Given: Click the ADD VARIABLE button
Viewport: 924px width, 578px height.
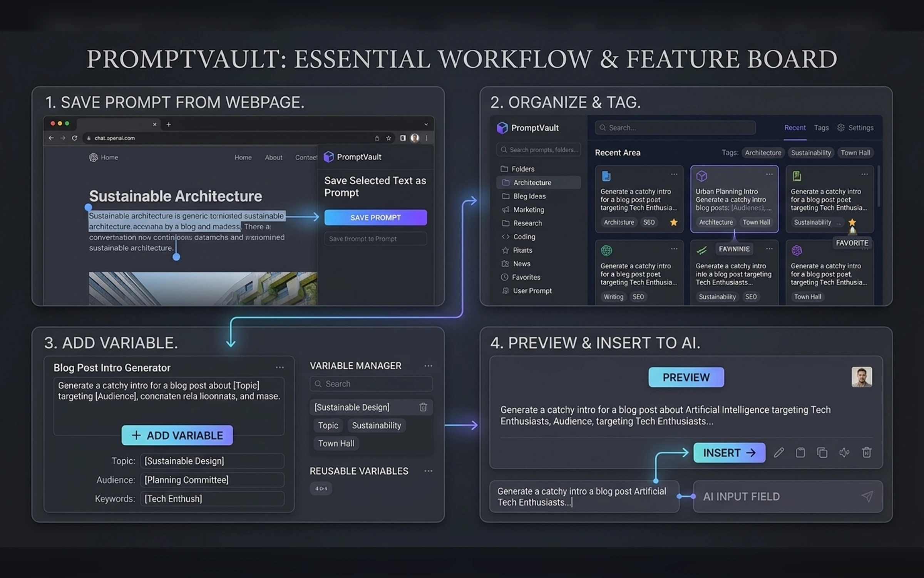Looking at the screenshot, I should tap(177, 435).
